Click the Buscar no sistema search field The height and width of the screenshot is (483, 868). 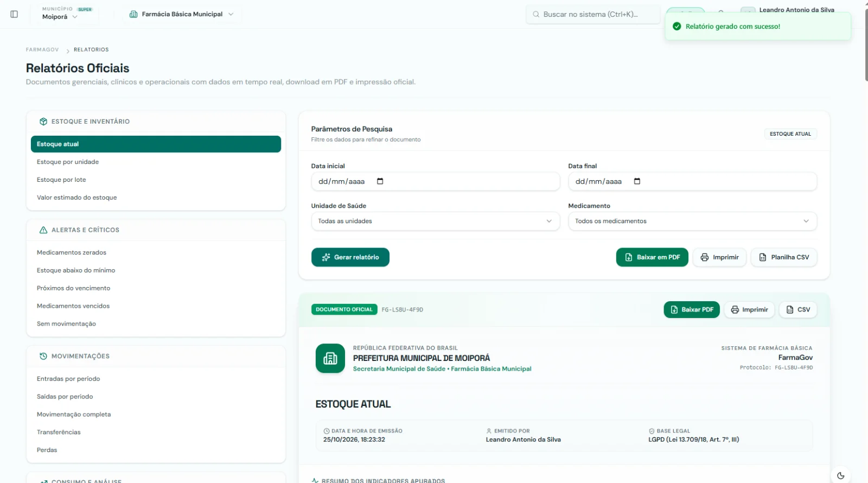click(x=592, y=15)
